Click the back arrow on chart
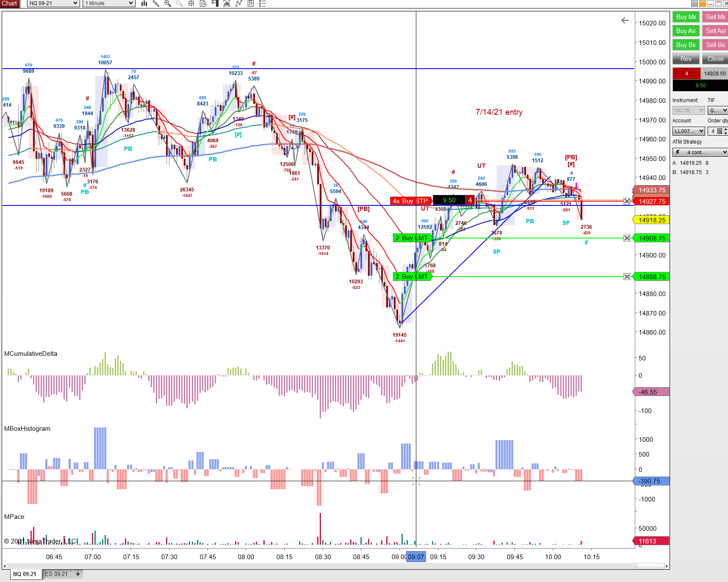The image size is (728, 582). (x=625, y=20)
